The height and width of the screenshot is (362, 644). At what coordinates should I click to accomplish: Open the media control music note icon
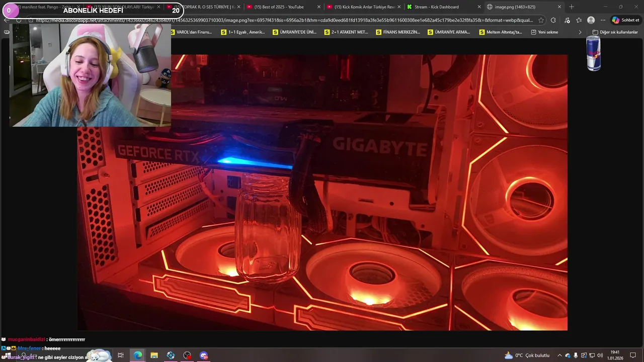(x=567, y=20)
